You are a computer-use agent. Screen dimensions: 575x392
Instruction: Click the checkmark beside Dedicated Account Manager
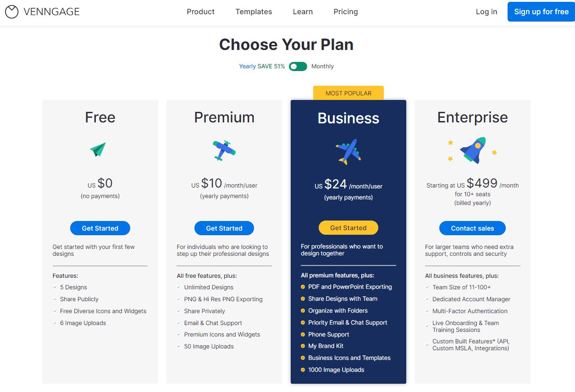pos(427,299)
